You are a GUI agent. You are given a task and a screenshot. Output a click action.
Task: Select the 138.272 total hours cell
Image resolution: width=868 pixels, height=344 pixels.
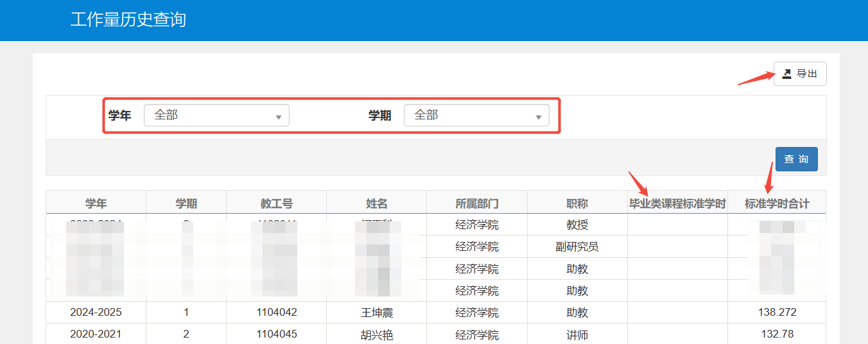777,313
